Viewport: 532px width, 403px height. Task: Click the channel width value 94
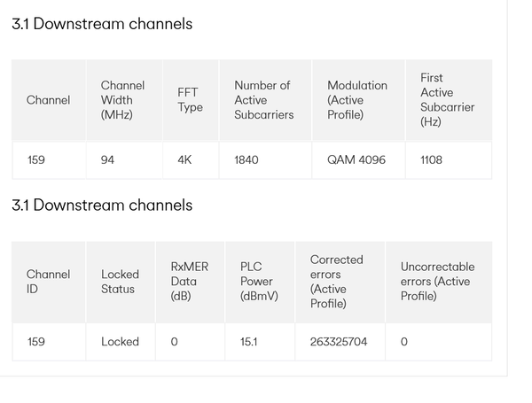pos(107,160)
